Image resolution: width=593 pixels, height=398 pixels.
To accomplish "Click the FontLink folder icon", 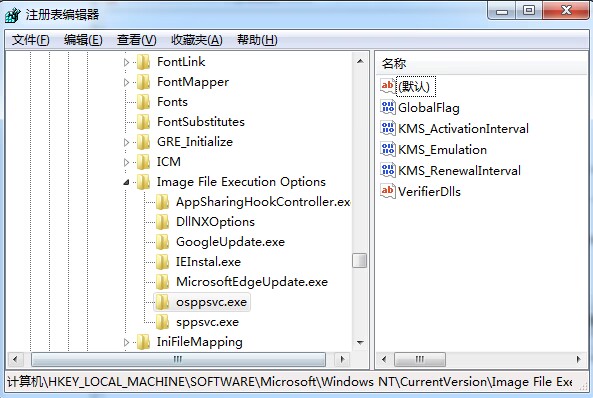I will coord(143,62).
